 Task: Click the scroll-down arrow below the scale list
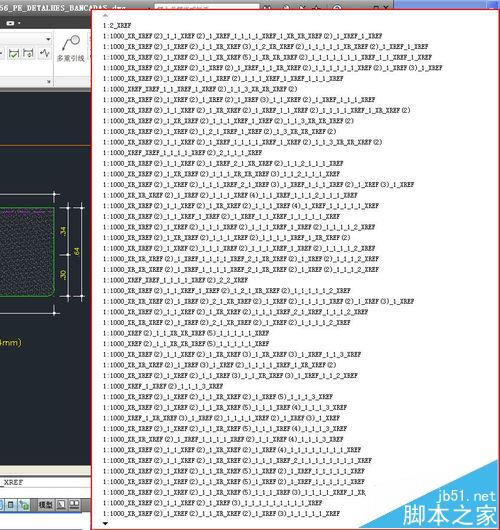105,524
